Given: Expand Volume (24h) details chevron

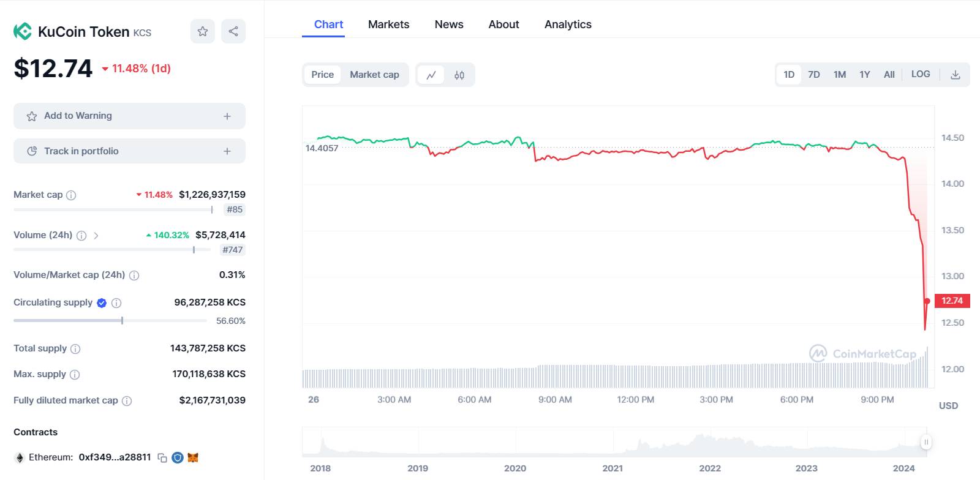Looking at the screenshot, I should point(96,236).
